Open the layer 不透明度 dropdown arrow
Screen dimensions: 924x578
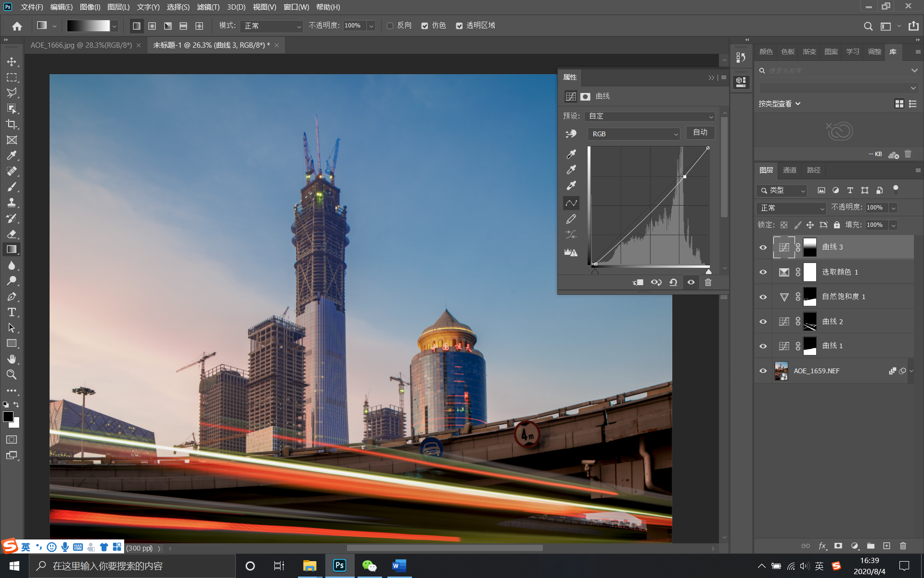tap(894, 208)
